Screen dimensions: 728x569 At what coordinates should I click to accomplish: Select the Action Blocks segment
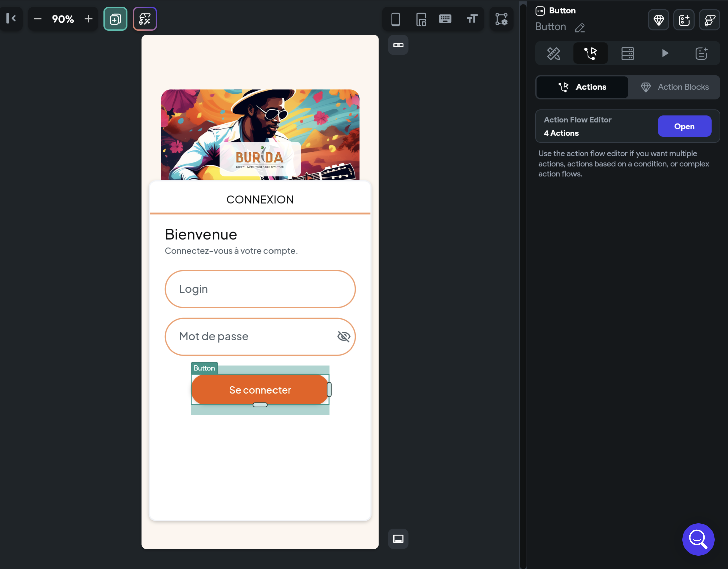674,87
